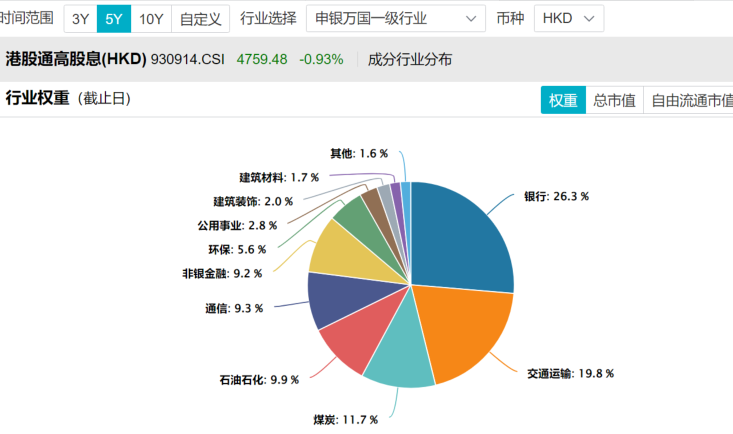
Task: Click the 行业权重 heading
Action: click(37, 98)
